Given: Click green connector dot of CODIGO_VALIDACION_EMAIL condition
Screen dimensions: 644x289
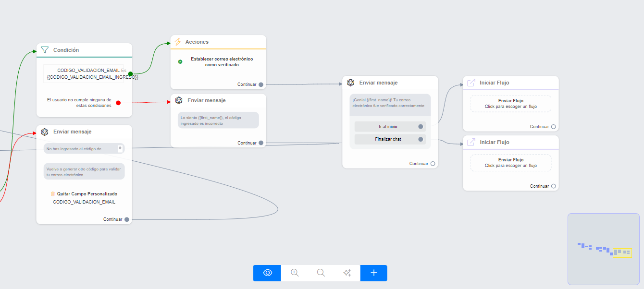Looking at the screenshot, I should (130, 74).
